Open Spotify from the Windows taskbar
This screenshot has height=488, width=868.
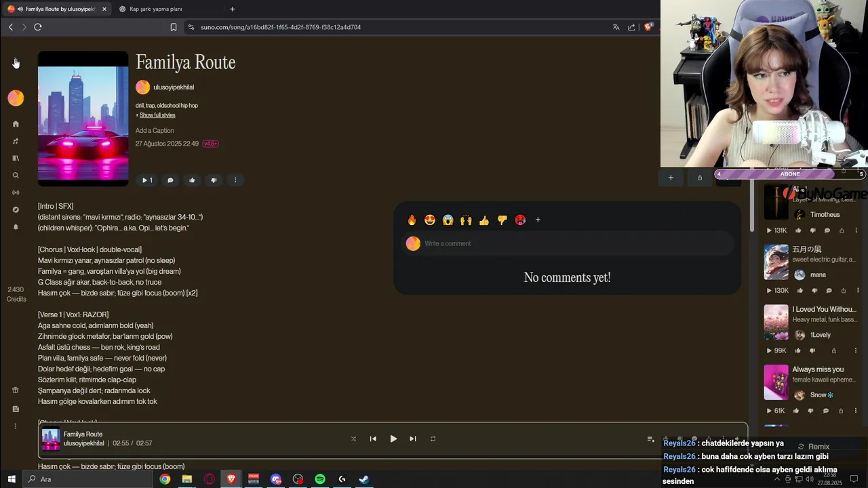(320, 479)
